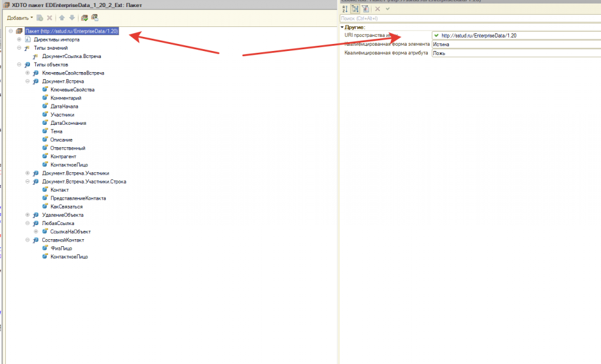601x364 pixels.
Task: Move the element down with the arrow icon
Action: [72, 18]
